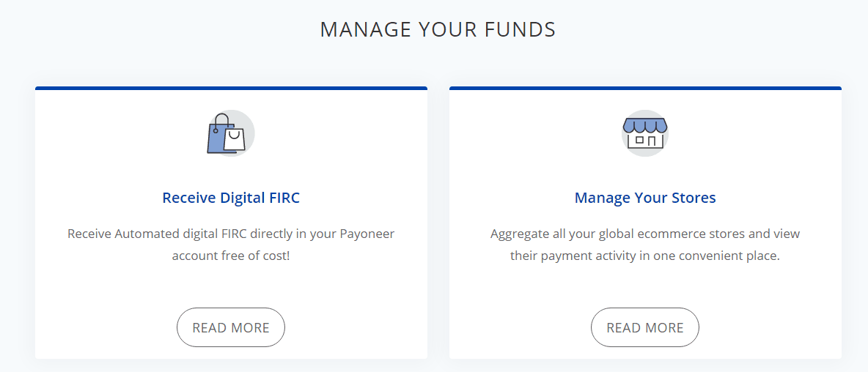The width and height of the screenshot is (868, 372).
Task: Click READ MORE under Receive Digital FIRC
Action: pos(231,327)
